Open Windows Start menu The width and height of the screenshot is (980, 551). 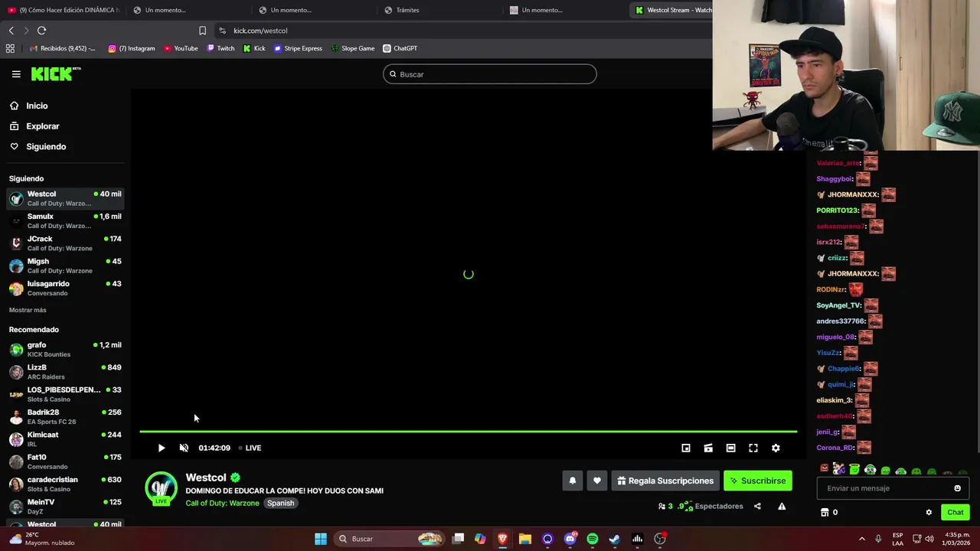coord(321,539)
